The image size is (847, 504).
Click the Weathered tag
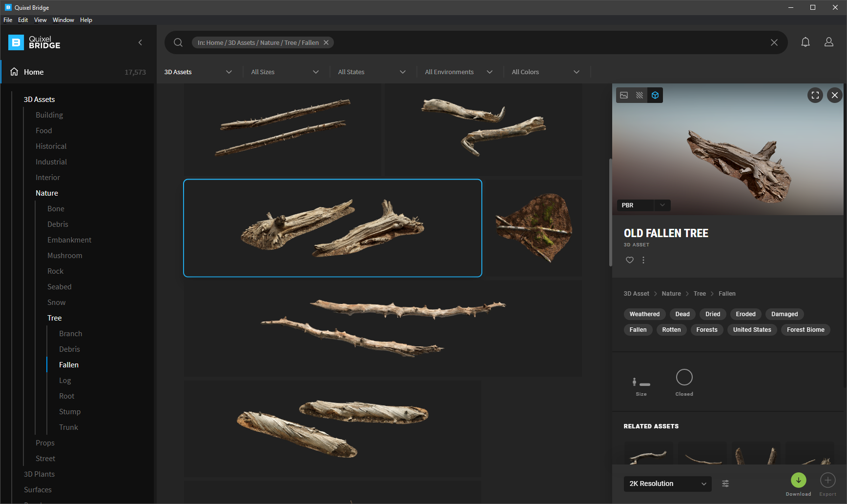pyautogui.click(x=644, y=314)
